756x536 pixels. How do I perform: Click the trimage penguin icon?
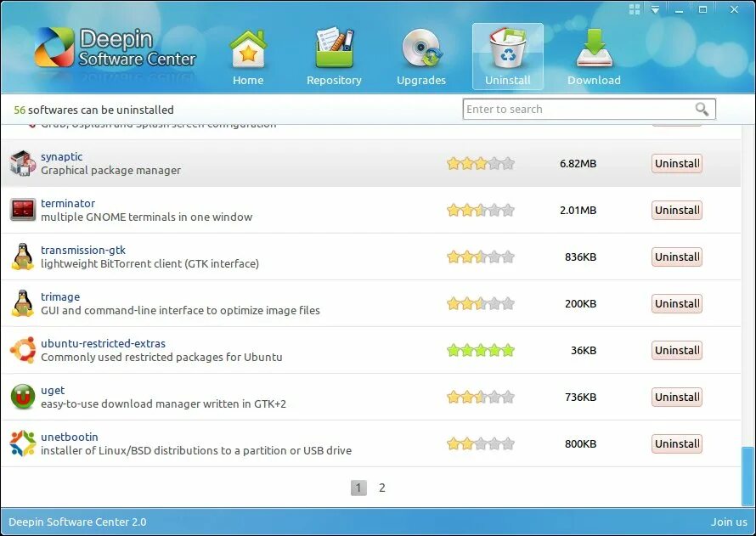pyautogui.click(x=23, y=303)
